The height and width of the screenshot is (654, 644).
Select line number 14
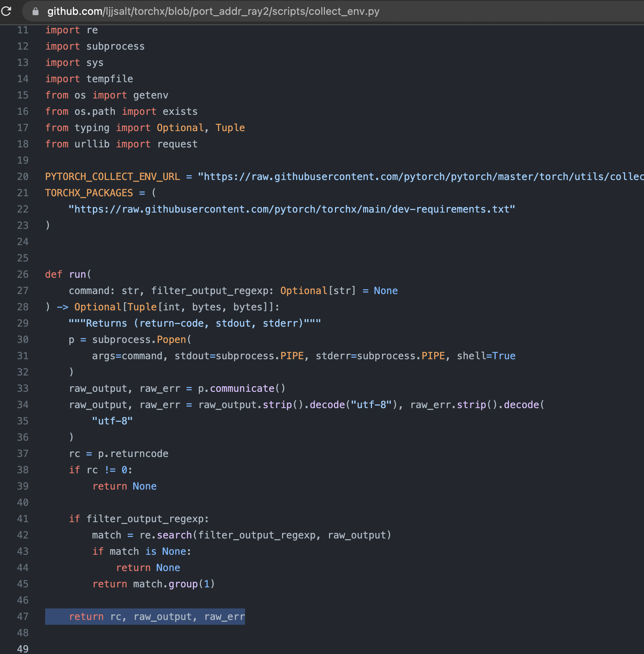(23, 79)
